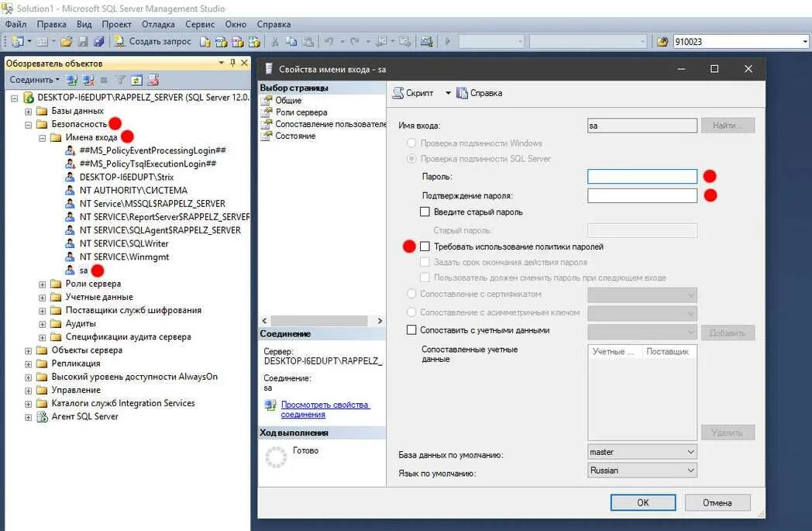Click Создать запрос (New Query) button
This screenshot has height=531, width=812.
click(x=153, y=41)
